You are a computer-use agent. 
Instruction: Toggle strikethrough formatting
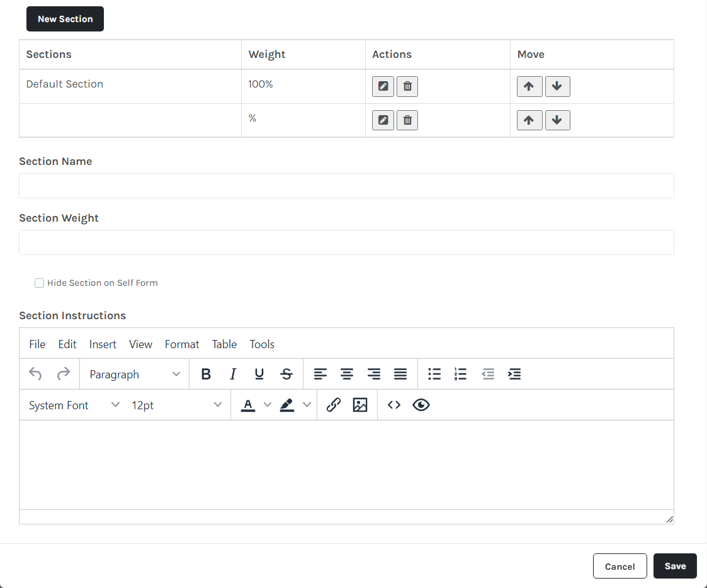(286, 374)
